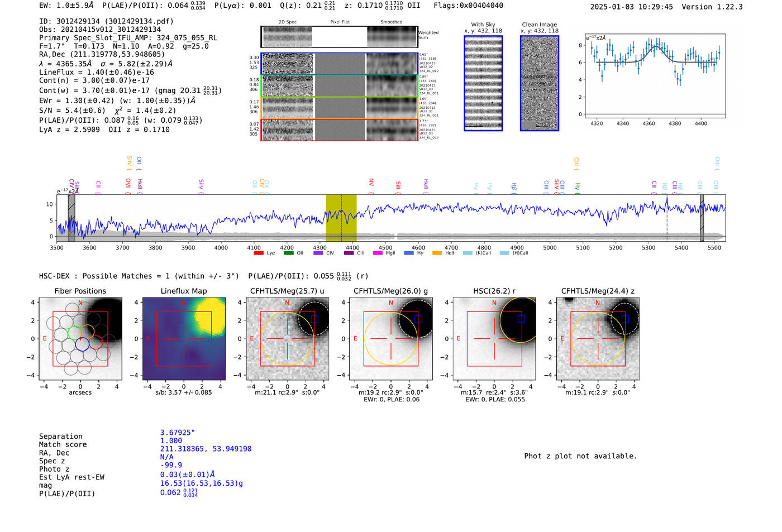Click the (K)CaII legend swatch

point(468,253)
